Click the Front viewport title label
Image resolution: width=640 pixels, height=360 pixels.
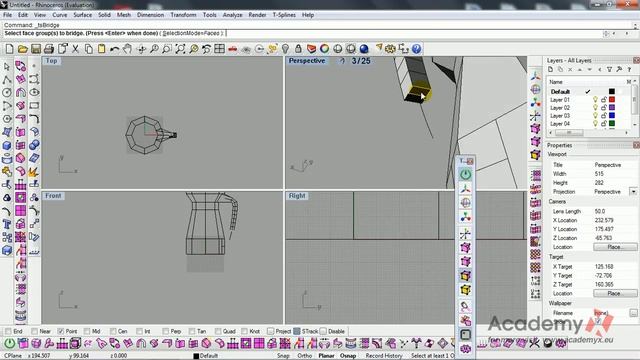click(x=53, y=196)
